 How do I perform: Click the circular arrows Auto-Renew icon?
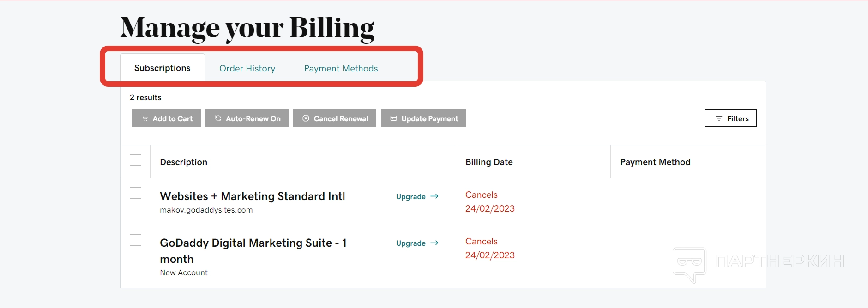coord(218,118)
